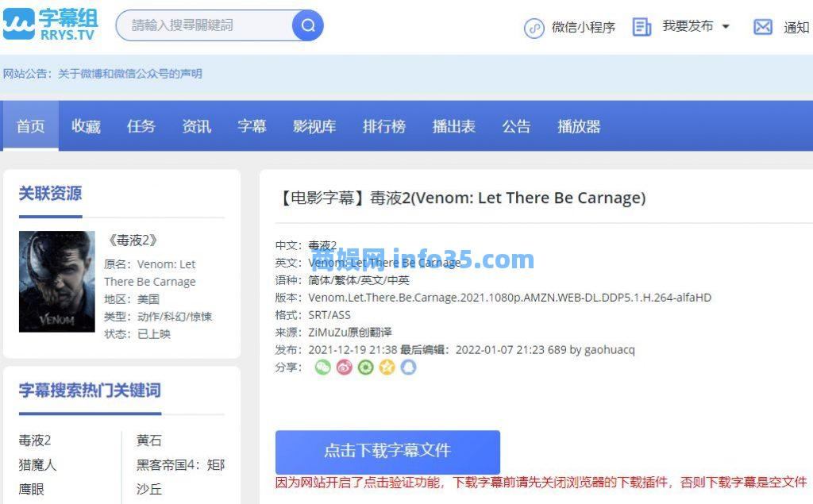Share subtitle via the yellow QQ Zone star icon

(387, 367)
